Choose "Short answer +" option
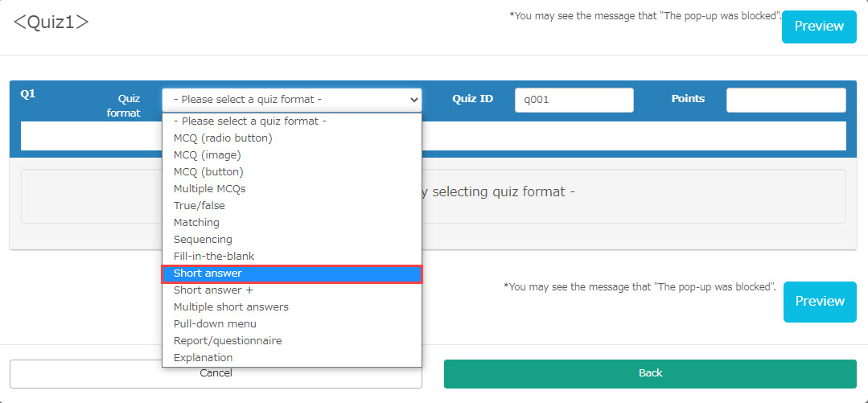This screenshot has height=403, width=868. [x=213, y=290]
